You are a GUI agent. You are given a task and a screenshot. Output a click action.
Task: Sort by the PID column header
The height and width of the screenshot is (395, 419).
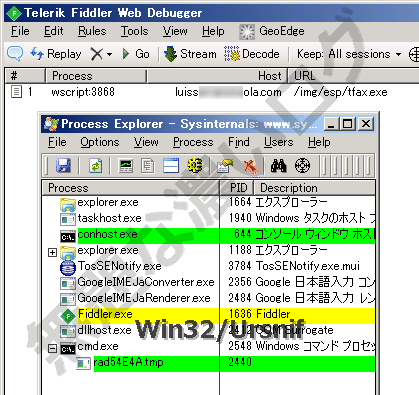click(237, 188)
